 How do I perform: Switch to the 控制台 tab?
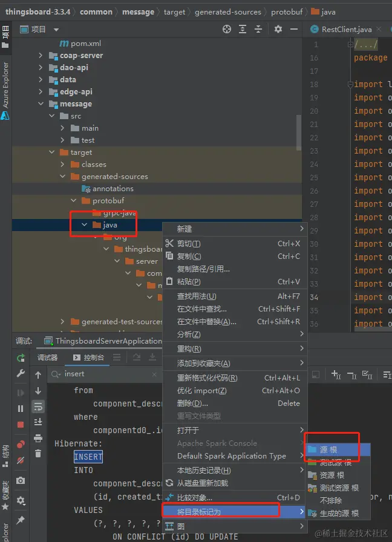tap(88, 358)
